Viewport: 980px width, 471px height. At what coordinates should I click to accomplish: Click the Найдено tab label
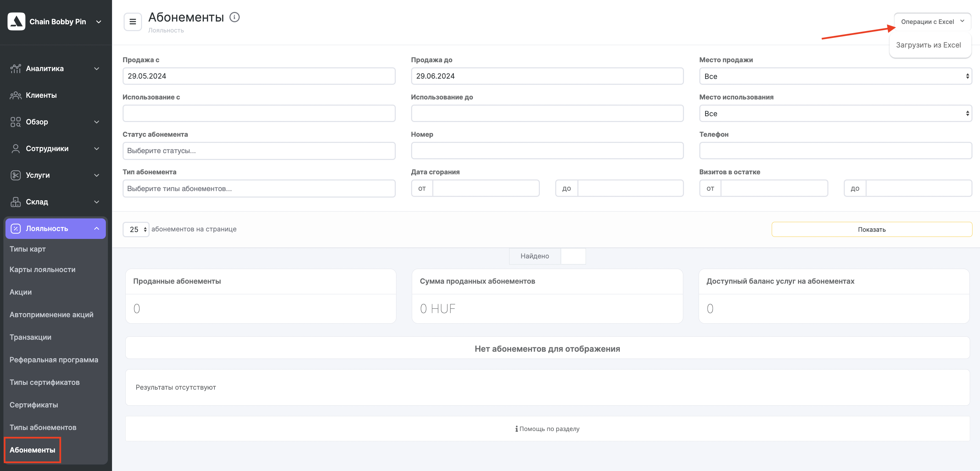pyautogui.click(x=534, y=256)
